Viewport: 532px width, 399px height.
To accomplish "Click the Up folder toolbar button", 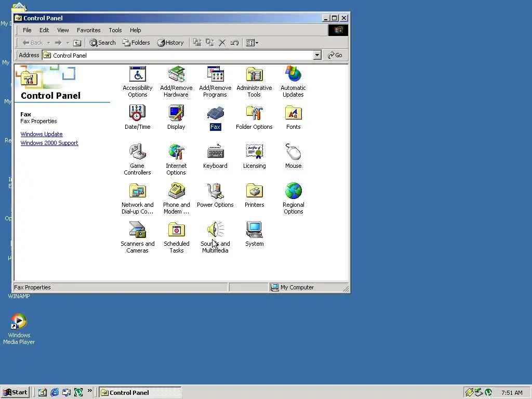I will click(x=77, y=43).
